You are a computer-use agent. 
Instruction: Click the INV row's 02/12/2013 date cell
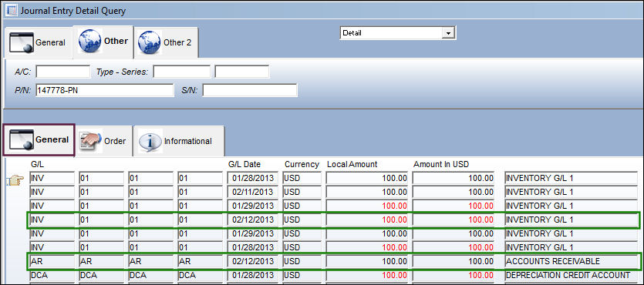pos(254,220)
